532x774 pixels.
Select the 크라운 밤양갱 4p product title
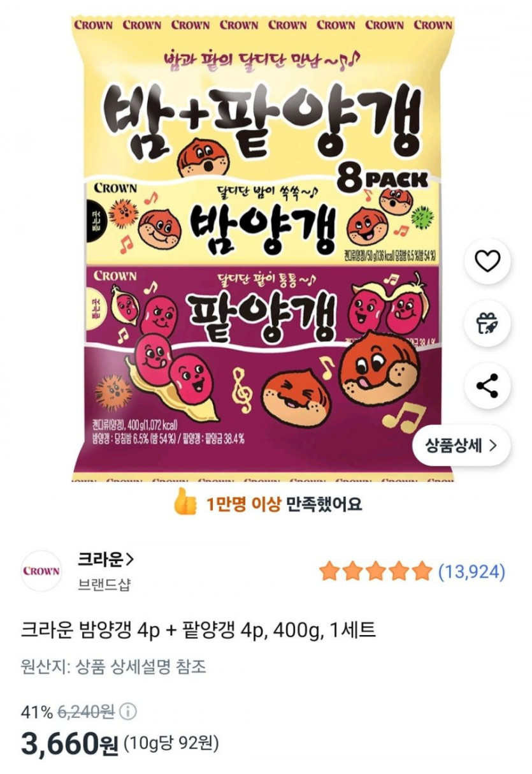[x=199, y=631]
